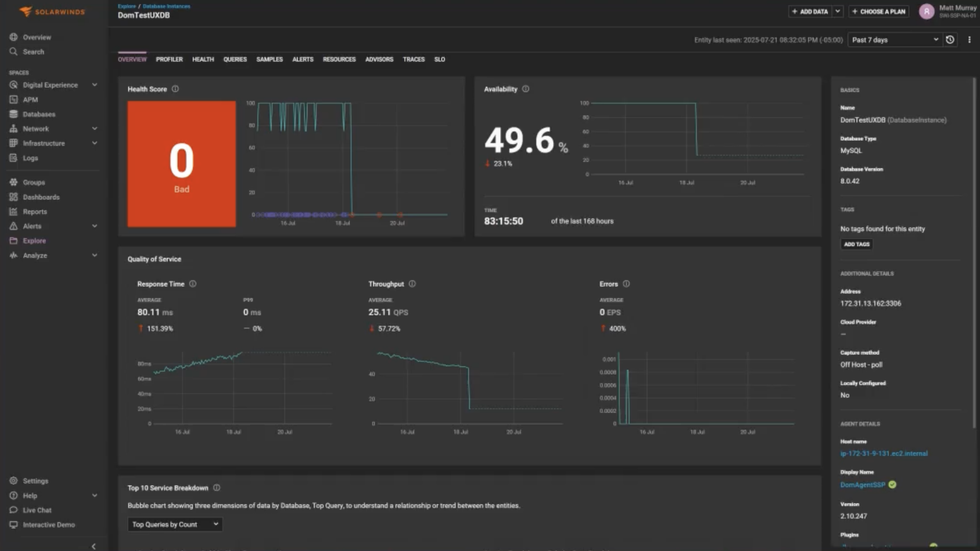The image size is (980, 551).
Task: Click the Response Time info icon
Action: pos(193,284)
